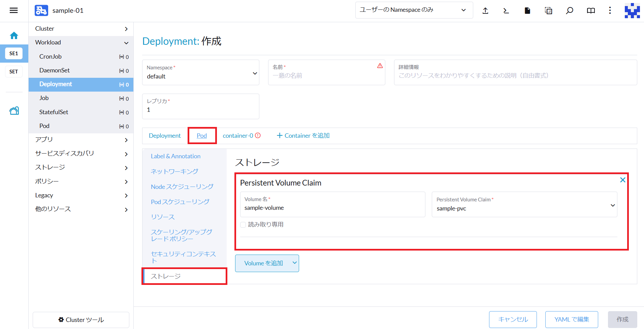Viewport: 644px width, 329px height.
Task: Download the KubeConfig file icon
Action: (527, 11)
